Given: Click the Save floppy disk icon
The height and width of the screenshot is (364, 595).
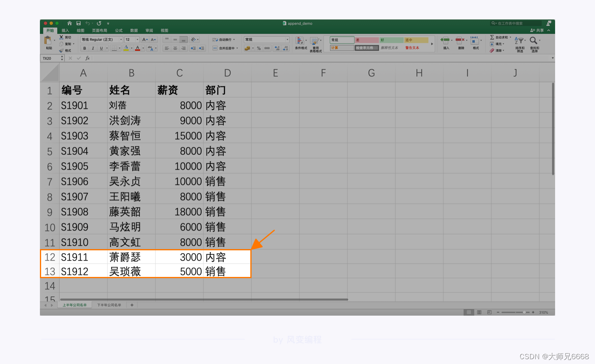Looking at the screenshot, I should 79,23.
